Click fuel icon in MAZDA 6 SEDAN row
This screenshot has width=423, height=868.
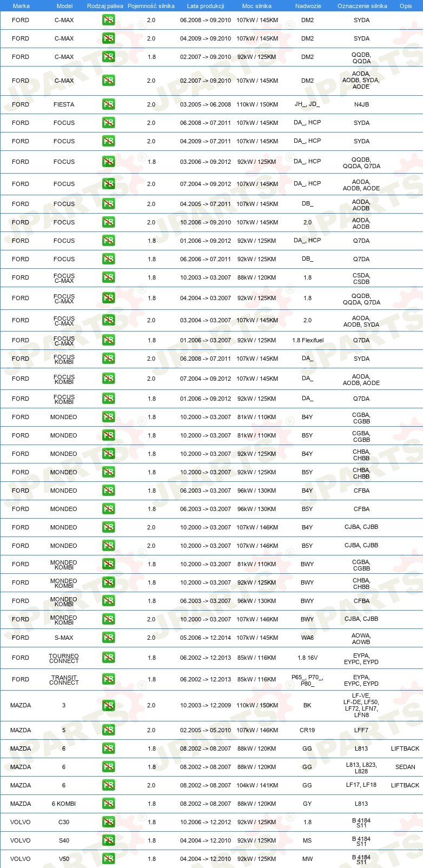pos(108,767)
